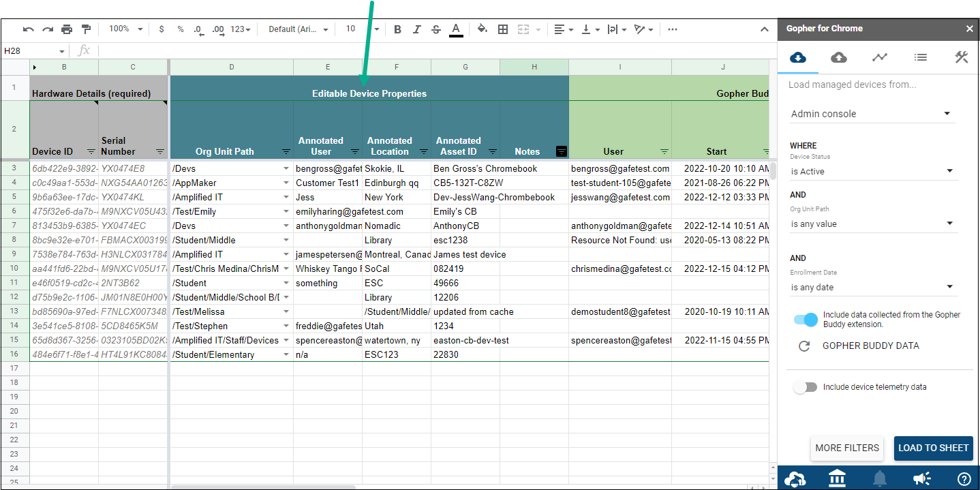The image size is (980, 490).
Task: Click the institution building icon
Action: tap(837, 478)
